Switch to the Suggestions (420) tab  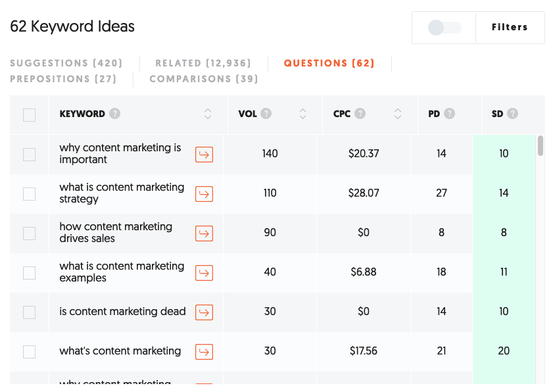coord(66,63)
